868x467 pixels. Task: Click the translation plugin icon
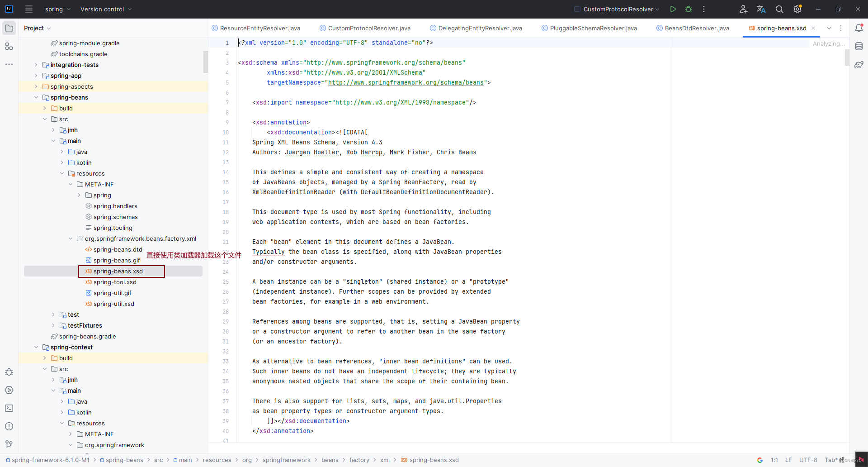point(761,9)
